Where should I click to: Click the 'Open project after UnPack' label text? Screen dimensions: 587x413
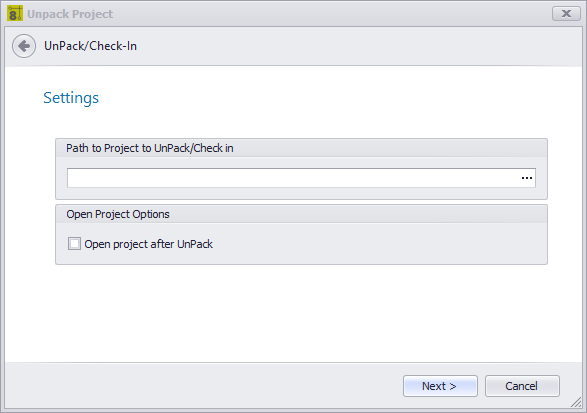point(148,244)
